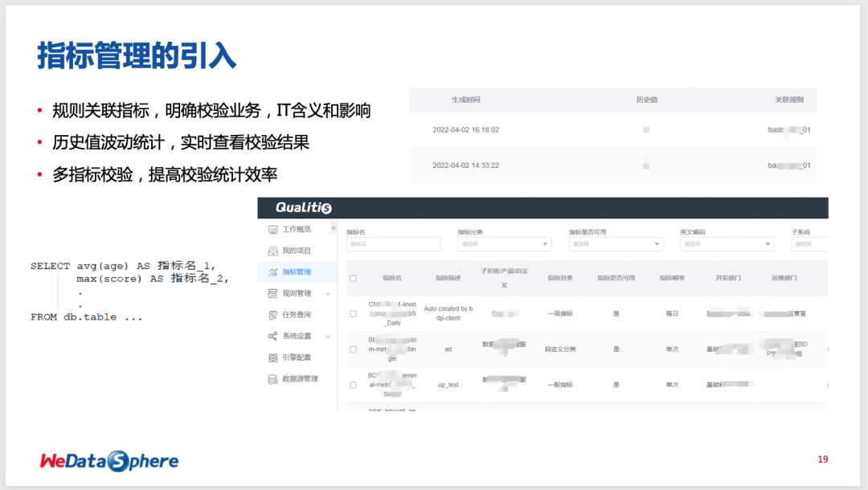868x490 pixels.
Task: Open 数据源管理 menu item
Action: 300,379
